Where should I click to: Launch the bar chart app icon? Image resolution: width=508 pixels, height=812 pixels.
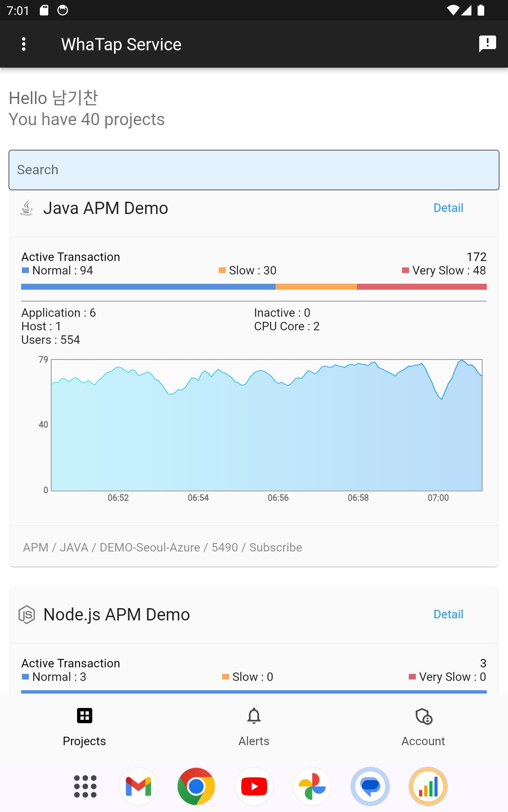[428, 787]
